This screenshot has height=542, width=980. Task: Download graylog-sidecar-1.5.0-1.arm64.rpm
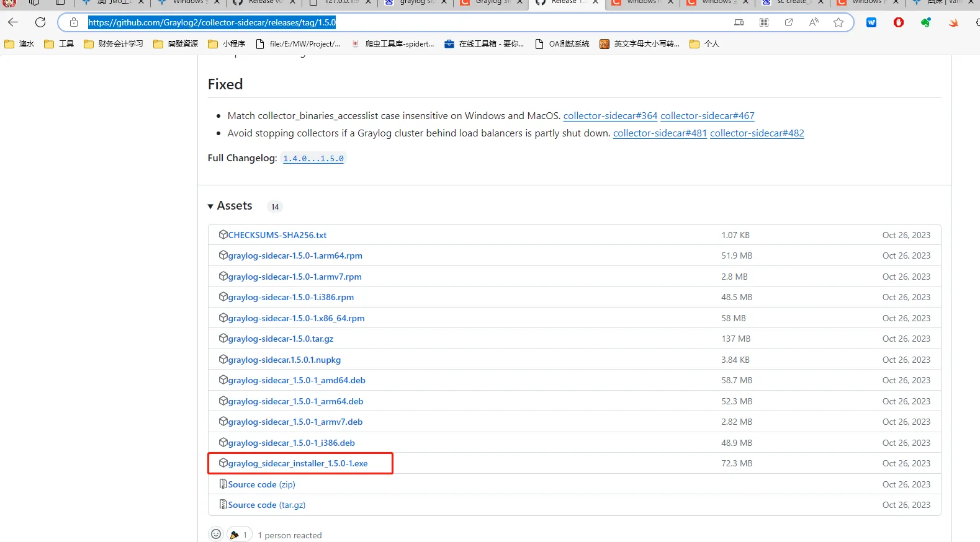tap(295, 255)
